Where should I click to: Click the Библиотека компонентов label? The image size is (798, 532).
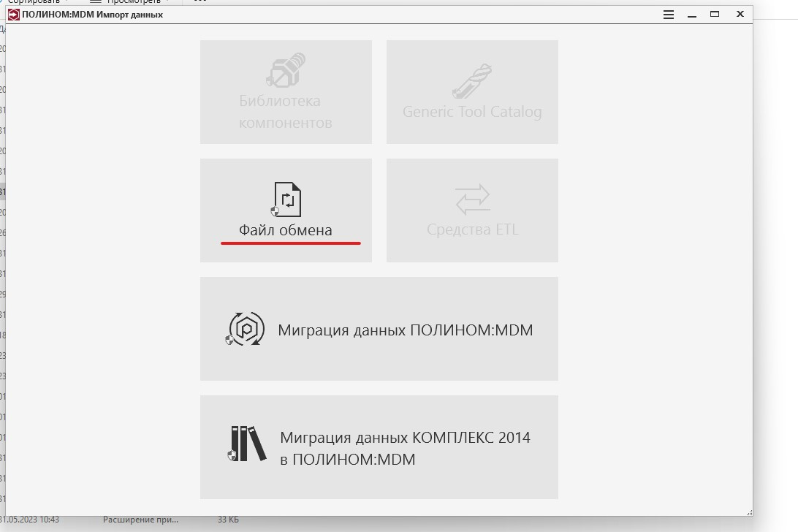coord(286,112)
